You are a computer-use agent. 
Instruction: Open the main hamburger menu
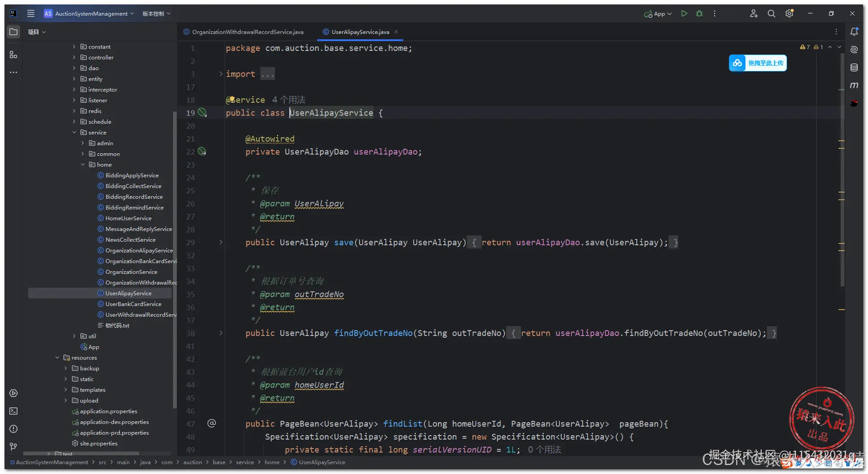click(31, 13)
